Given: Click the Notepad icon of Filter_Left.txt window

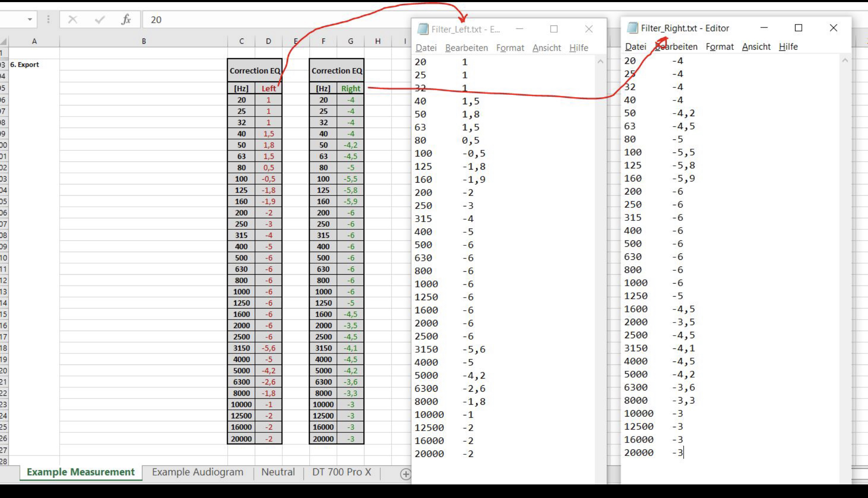Looking at the screenshot, I should pos(423,29).
